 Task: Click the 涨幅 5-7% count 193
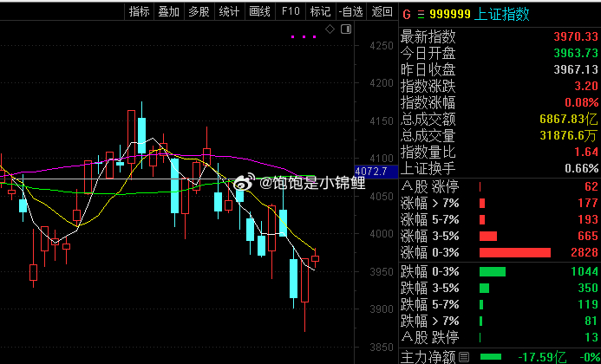click(588, 219)
